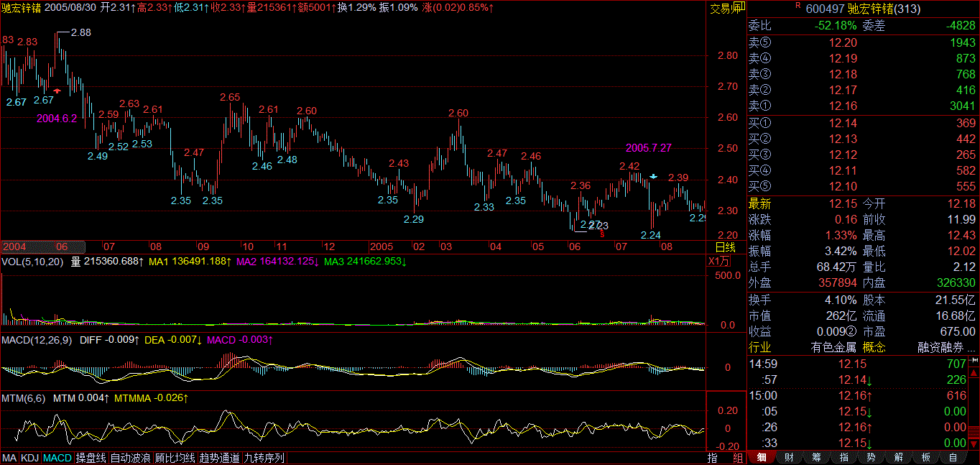Click the 买① bid price 12.14
Image resolution: width=980 pixels, height=465 pixels.
coord(843,124)
